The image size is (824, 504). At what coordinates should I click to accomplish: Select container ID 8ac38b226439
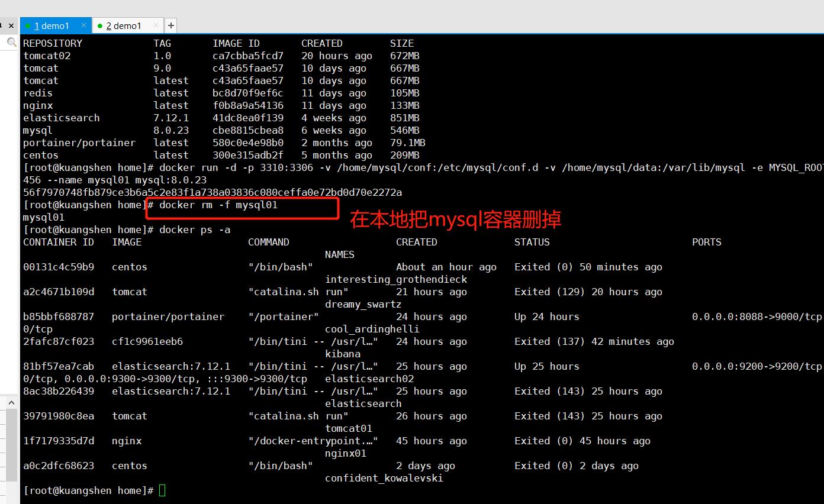[x=59, y=391]
